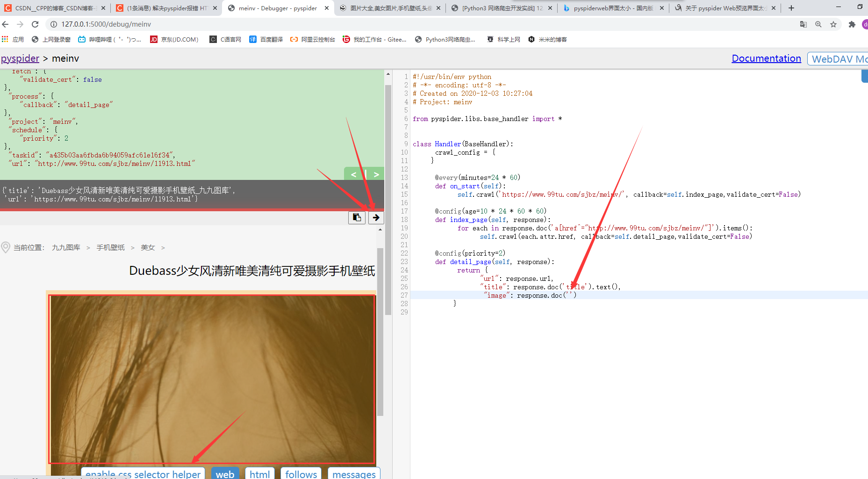Run the task using the arrow run button
The width and height of the screenshot is (868, 479).
pos(376,217)
